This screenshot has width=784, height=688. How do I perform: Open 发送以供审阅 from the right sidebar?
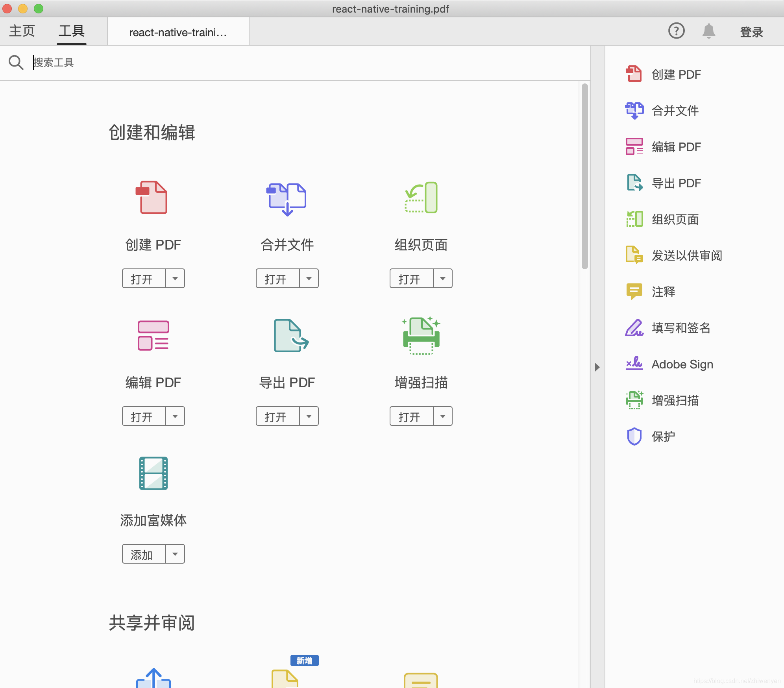tap(674, 255)
